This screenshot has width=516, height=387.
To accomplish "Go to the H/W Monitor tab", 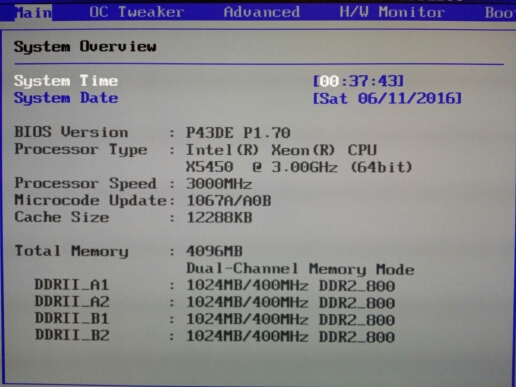I will click(392, 12).
